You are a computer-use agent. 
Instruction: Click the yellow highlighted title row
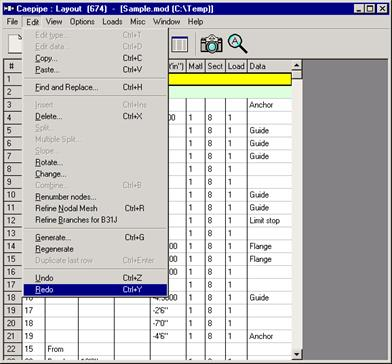pos(230,79)
